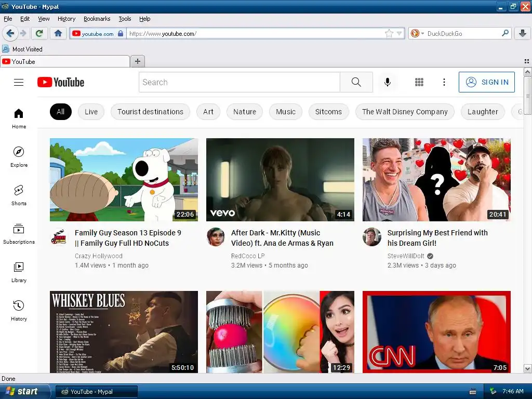Select the Live filter chip
Image resolution: width=532 pixels, height=399 pixels.
(x=91, y=112)
